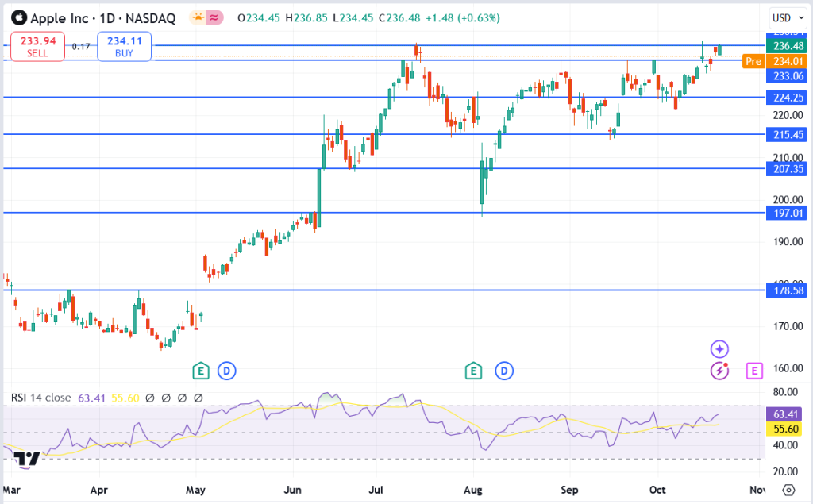Click the BUY button at 234.11
This screenshot has height=504, width=813.
coord(125,46)
